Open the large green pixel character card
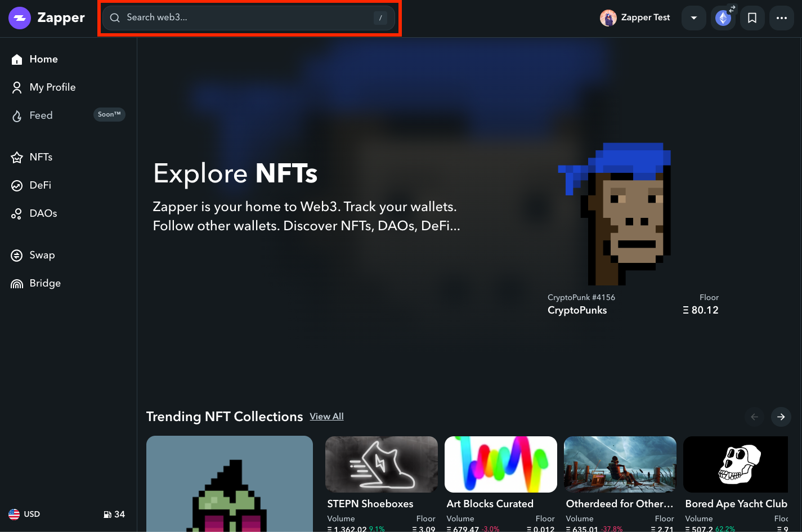 pyautogui.click(x=230, y=484)
